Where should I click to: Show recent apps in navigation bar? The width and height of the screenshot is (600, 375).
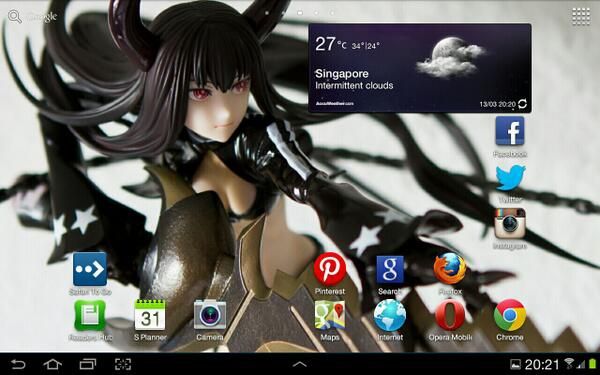(x=88, y=364)
